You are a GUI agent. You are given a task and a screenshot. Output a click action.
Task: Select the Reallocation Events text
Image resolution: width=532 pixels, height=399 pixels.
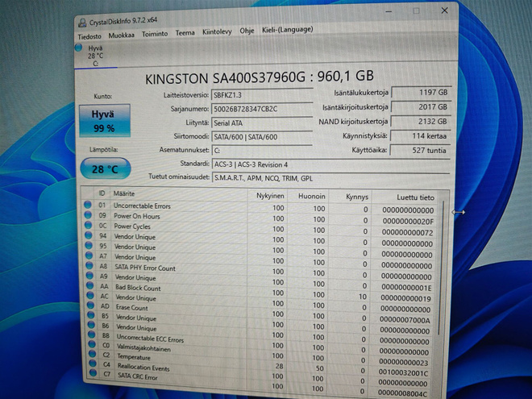(143, 368)
